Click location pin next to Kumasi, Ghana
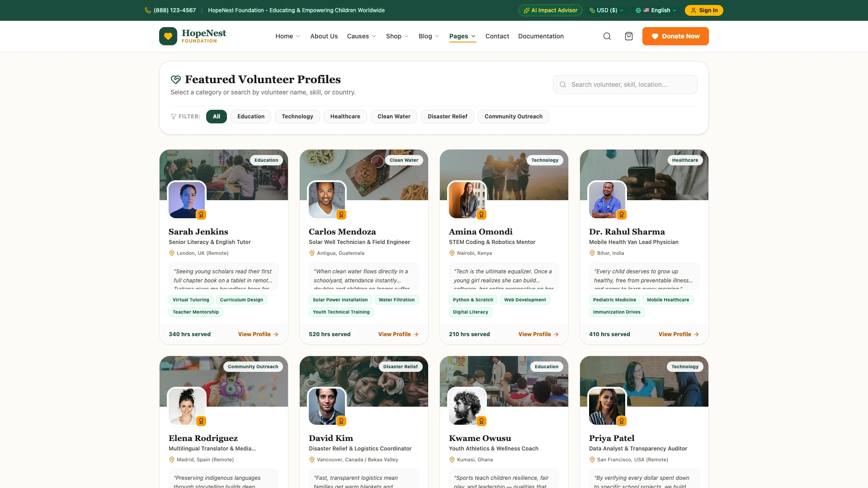Viewport: 868px width, 488px height. [x=452, y=460]
